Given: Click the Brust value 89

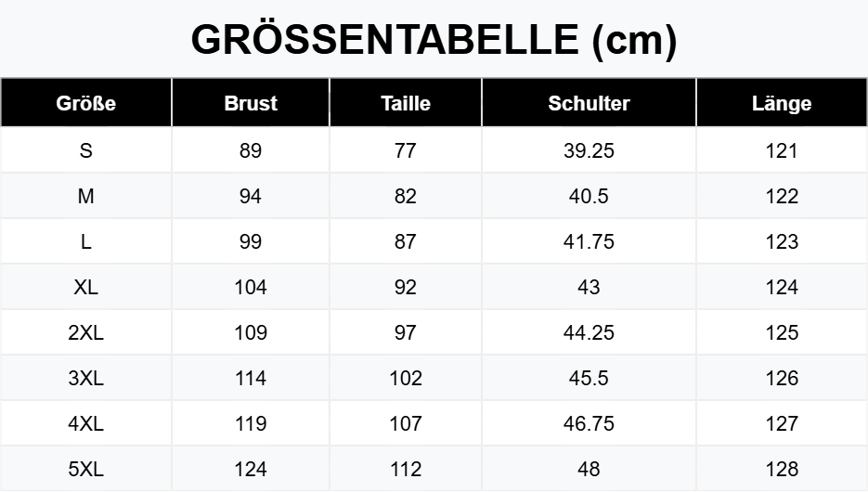Looking at the screenshot, I should pos(251,150).
